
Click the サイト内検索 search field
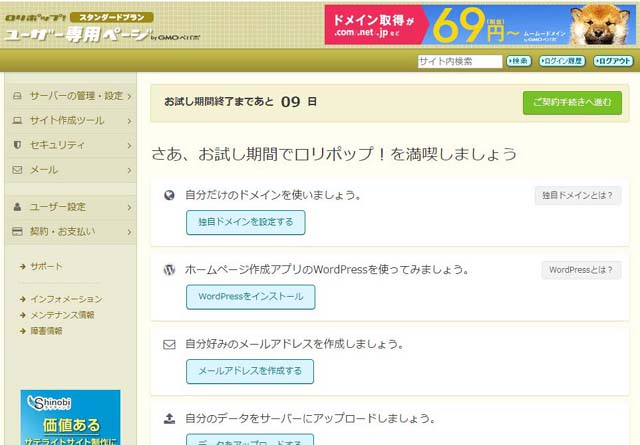point(460,61)
